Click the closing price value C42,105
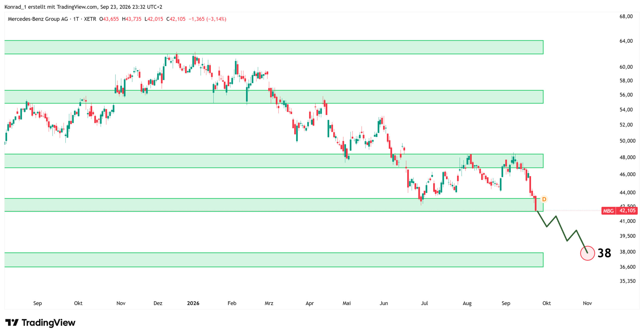The image size is (644, 336). [176, 19]
